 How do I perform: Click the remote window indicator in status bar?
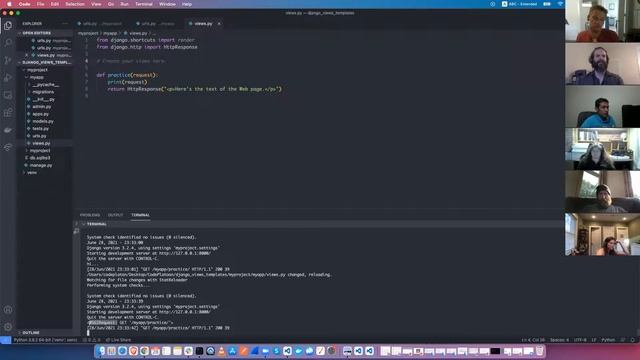coord(5,340)
